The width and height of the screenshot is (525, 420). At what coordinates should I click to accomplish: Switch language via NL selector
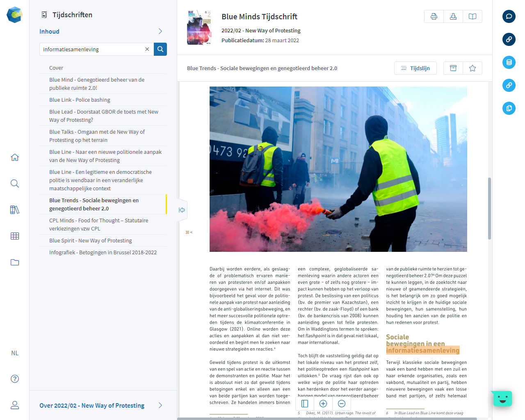15,353
